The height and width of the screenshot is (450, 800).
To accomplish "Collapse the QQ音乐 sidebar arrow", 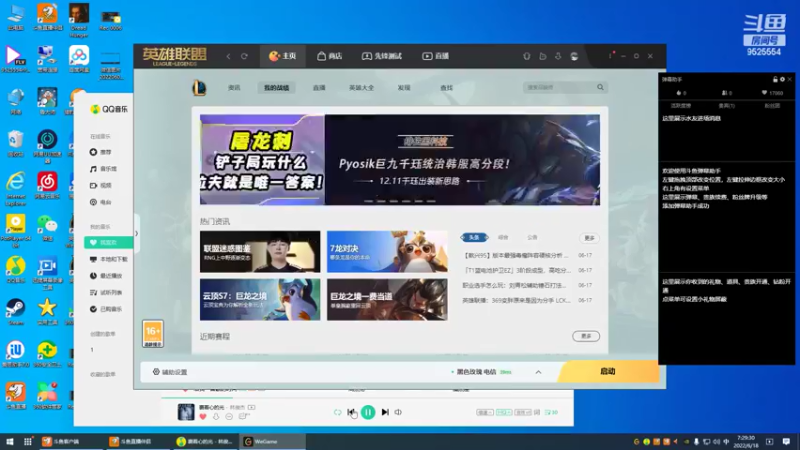I will tap(136, 234).
